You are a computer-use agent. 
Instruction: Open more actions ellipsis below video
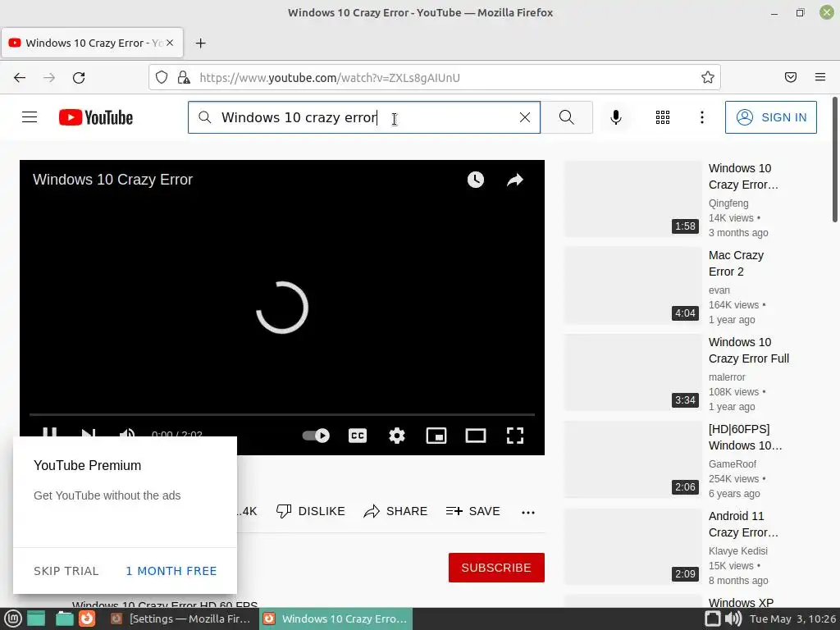pyautogui.click(x=527, y=512)
